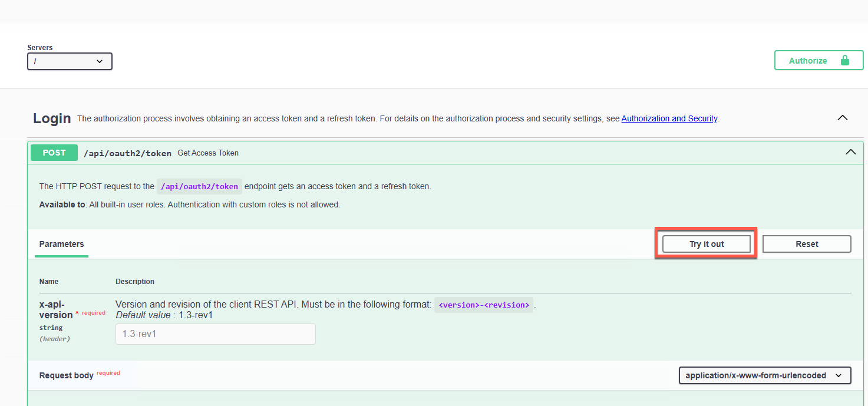
Task: Collapse the Login section chevron
Action: pos(843,118)
